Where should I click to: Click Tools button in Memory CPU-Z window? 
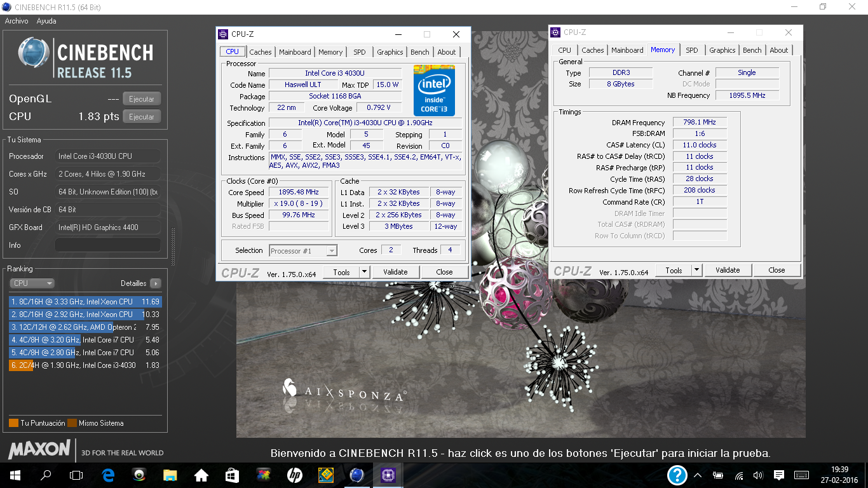674,270
